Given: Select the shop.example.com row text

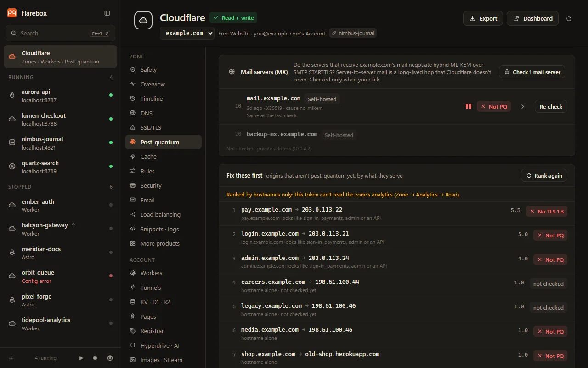Looking at the screenshot, I should 310,354.
